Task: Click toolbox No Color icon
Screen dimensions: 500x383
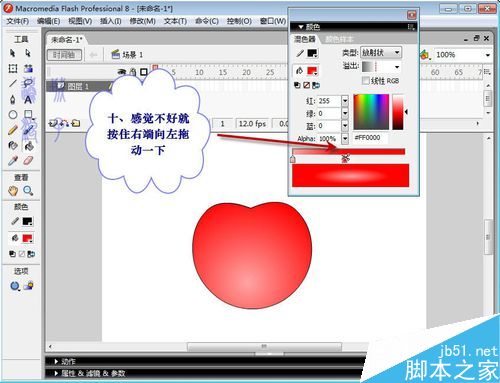Action: [x=22, y=254]
